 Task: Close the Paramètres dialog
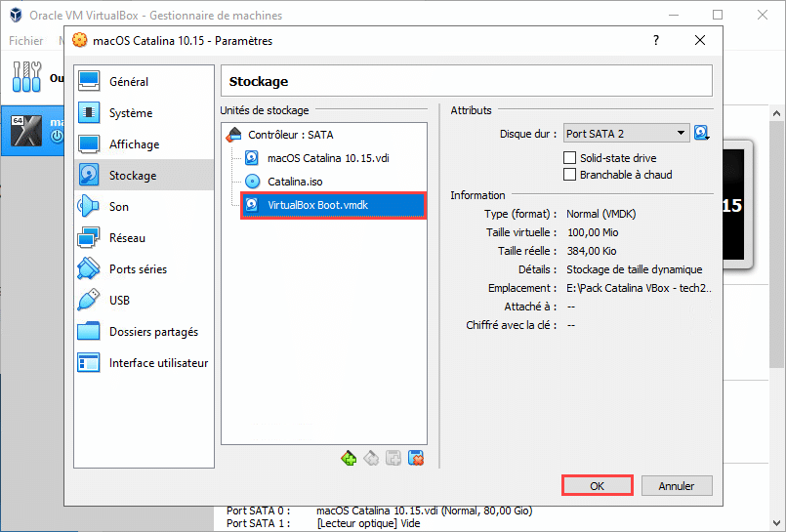point(700,40)
